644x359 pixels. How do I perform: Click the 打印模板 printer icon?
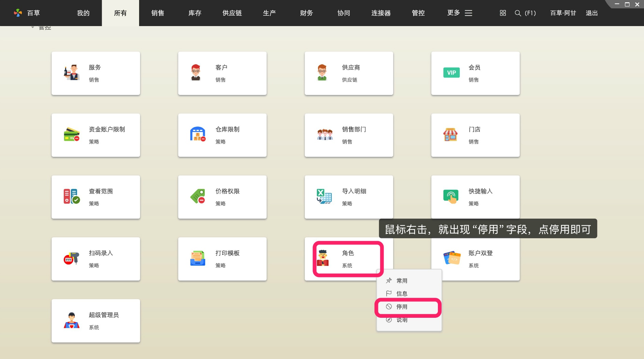point(197,258)
